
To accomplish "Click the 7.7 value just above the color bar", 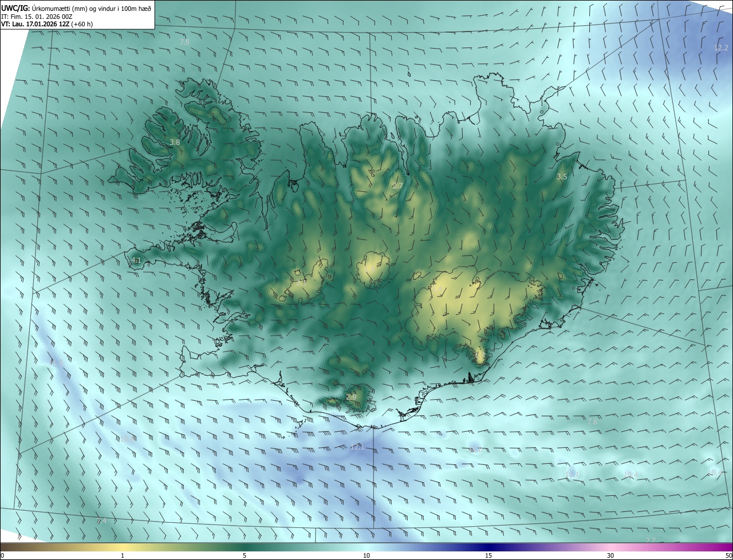I will pyautogui.click(x=651, y=540).
